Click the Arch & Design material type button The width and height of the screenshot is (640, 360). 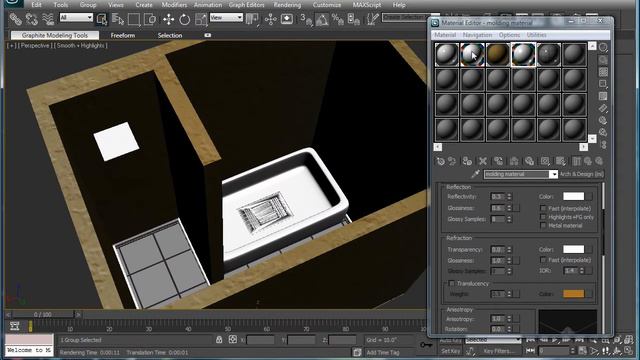(582, 174)
